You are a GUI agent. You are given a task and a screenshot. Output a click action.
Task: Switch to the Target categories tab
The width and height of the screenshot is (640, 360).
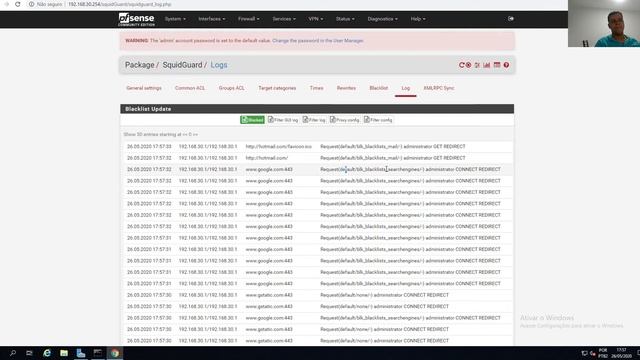(277, 88)
